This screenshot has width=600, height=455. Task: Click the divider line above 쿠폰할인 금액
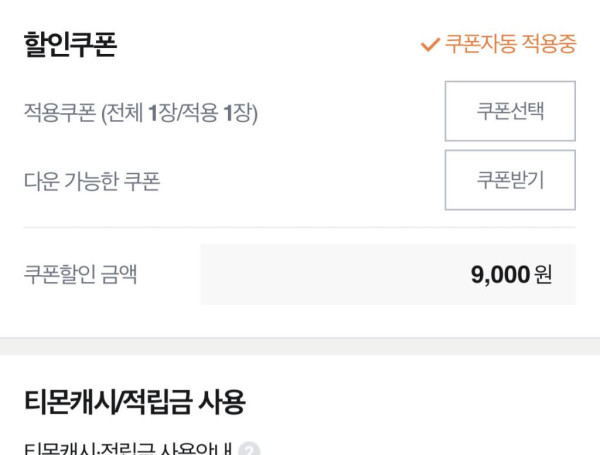(x=300, y=227)
